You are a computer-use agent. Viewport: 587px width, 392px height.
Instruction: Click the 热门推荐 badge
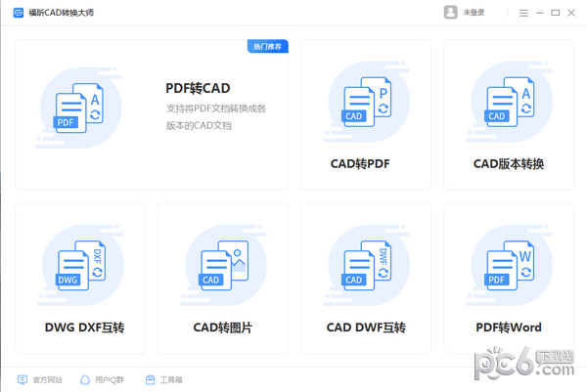click(268, 46)
